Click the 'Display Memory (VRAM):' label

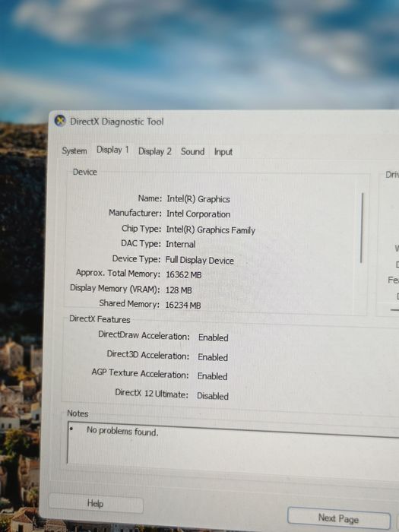pos(115,289)
